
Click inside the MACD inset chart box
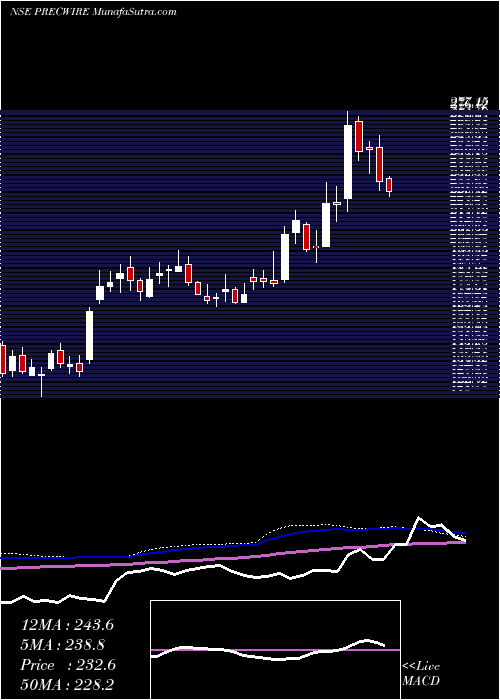(x=275, y=650)
